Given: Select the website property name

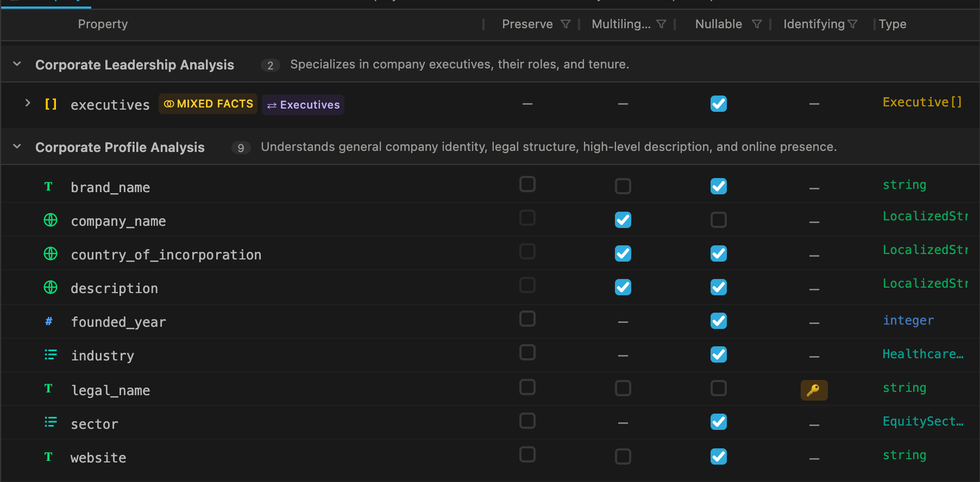Looking at the screenshot, I should pos(98,458).
